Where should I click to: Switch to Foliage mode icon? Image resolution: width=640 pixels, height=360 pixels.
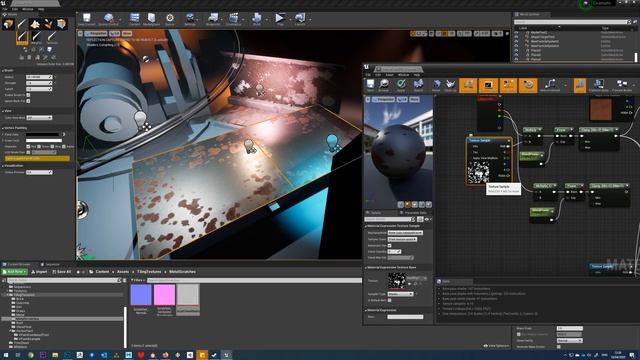[x=48, y=24]
